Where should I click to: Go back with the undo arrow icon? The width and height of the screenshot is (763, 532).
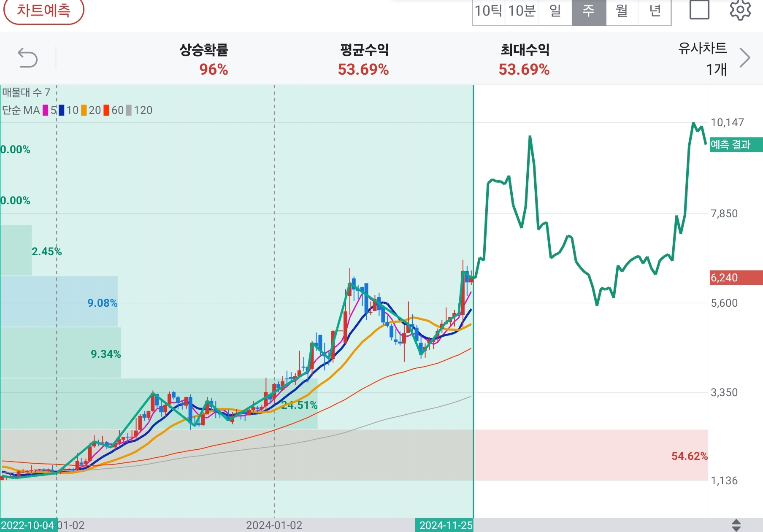point(27,58)
